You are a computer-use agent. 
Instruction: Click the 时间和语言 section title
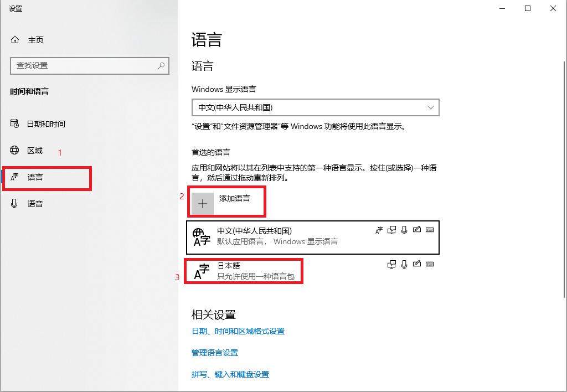29,91
